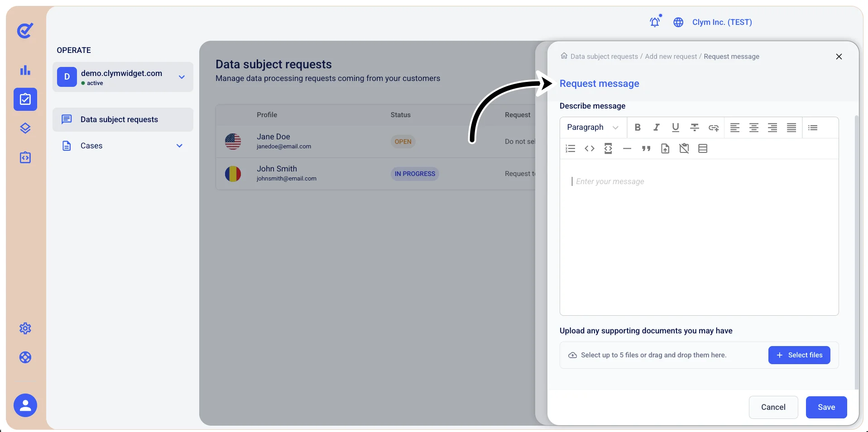This screenshot has width=868, height=432.
Task: Align text left in the editor
Action: click(735, 128)
